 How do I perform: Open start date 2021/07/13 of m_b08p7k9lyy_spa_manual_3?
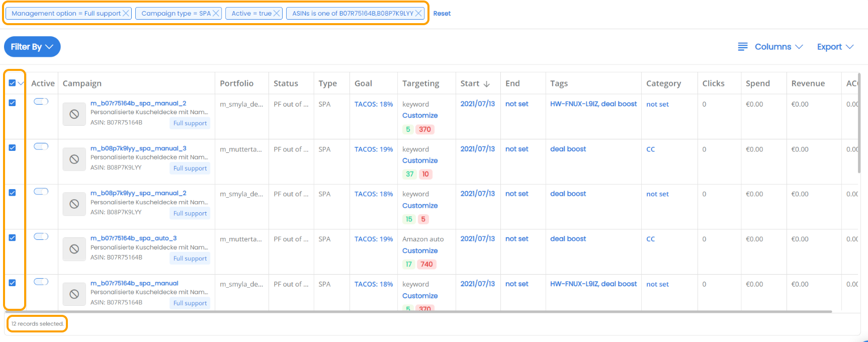pos(478,149)
